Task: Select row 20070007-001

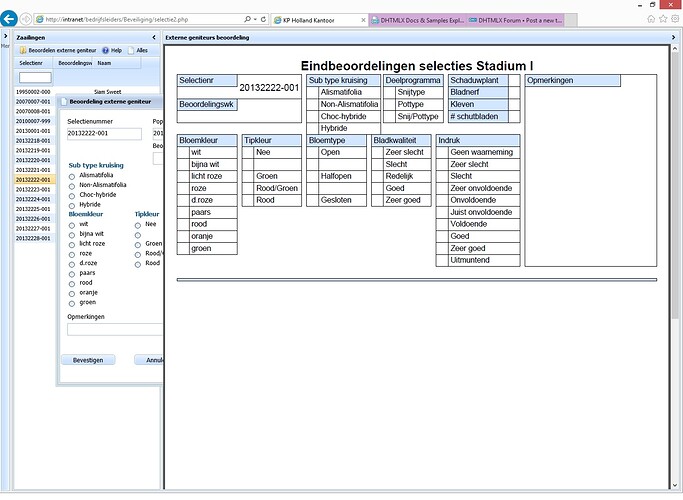Action: point(35,101)
